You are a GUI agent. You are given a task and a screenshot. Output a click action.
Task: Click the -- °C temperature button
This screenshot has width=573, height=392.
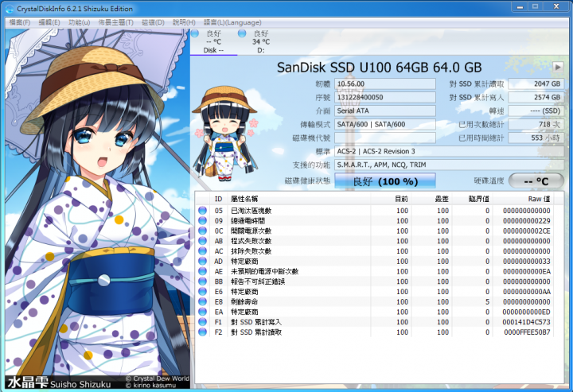536,181
